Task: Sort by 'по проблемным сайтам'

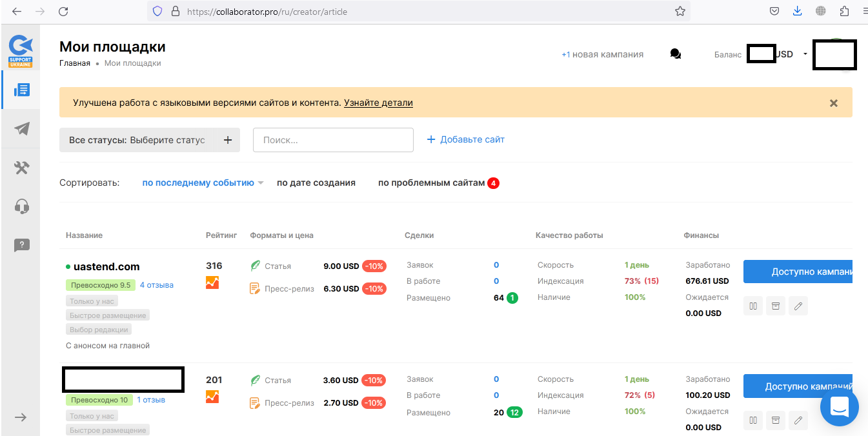Action: (431, 183)
